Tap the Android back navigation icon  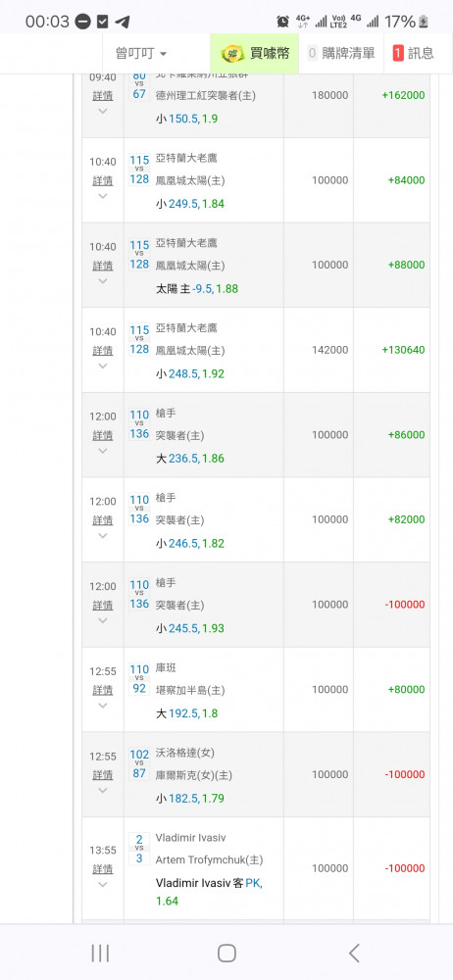coord(354,954)
